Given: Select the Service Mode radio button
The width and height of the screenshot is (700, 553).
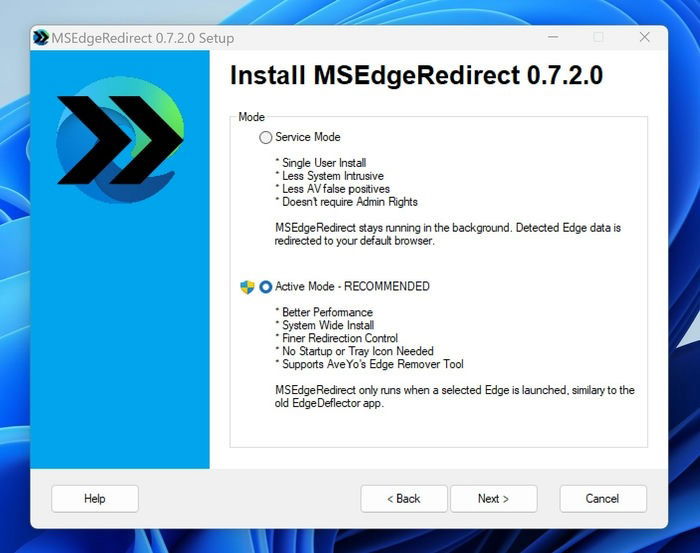Looking at the screenshot, I should [x=266, y=137].
